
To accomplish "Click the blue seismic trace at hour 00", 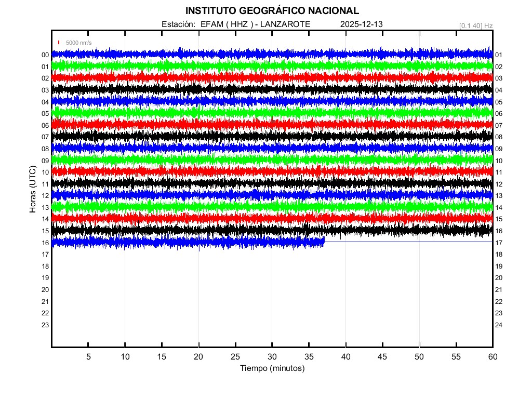I will coord(260,54).
